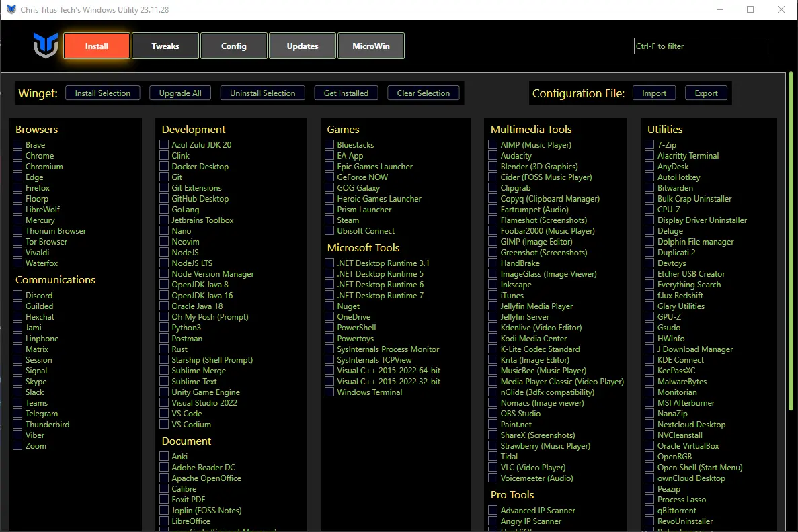The height and width of the screenshot is (532, 798).
Task: Click the Ctrl-F filter search box
Action: point(701,46)
